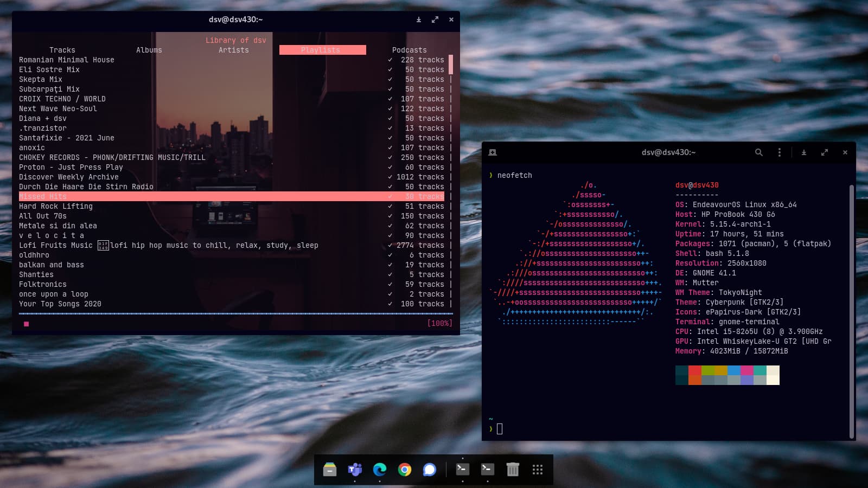Click the checkmark on oldhhro row
Image resolution: width=868 pixels, height=488 pixels.
pos(390,255)
